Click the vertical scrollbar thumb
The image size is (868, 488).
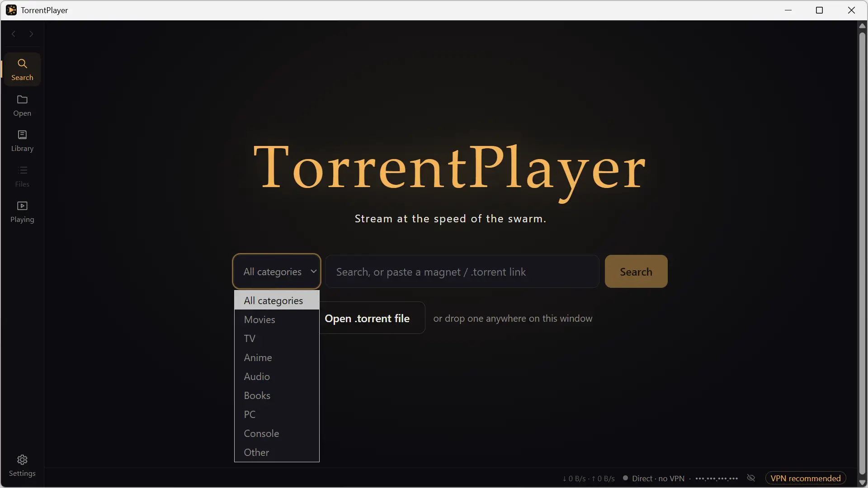[862, 253]
